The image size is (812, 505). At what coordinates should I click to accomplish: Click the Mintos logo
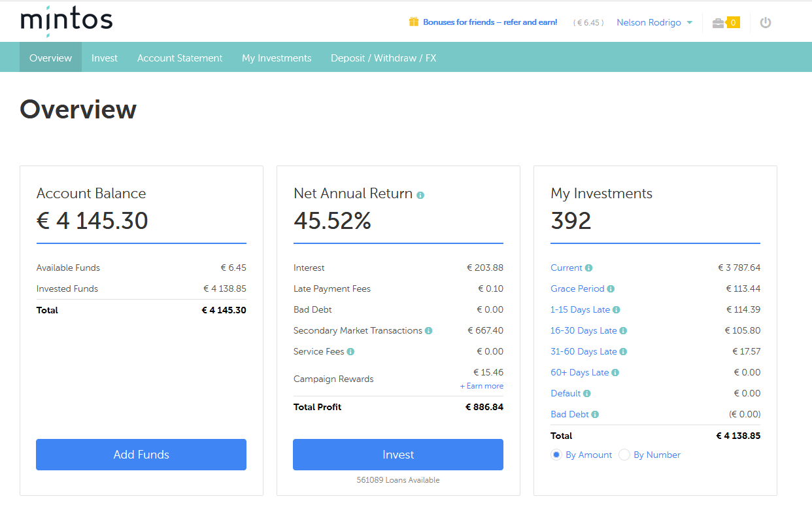pos(67,21)
